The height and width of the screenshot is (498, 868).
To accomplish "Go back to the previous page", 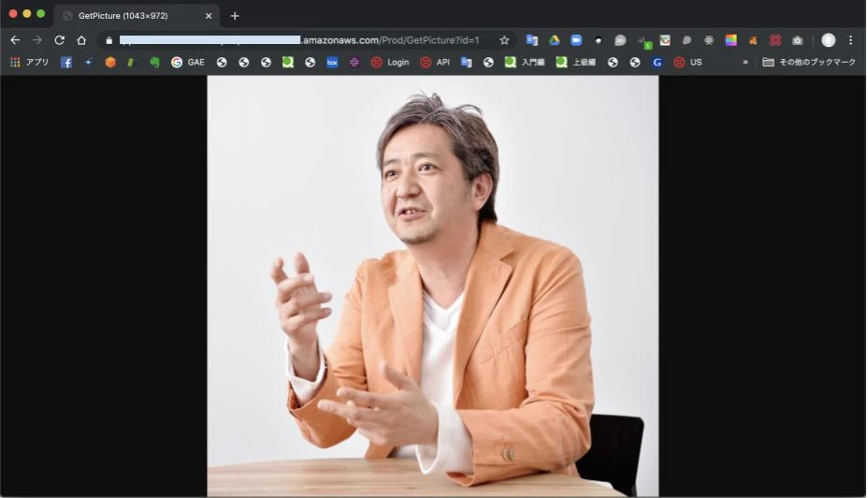I will coord(15,40).
